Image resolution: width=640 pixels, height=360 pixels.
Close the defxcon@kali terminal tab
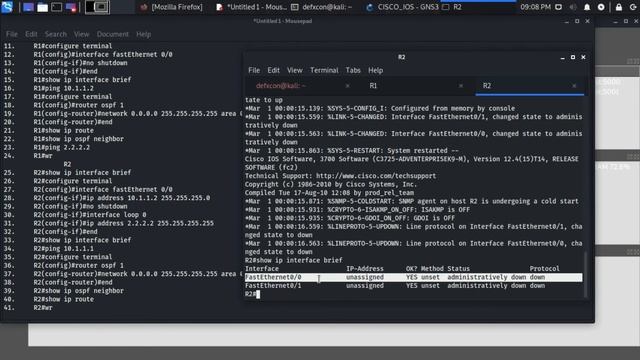(x=347, y=86)
